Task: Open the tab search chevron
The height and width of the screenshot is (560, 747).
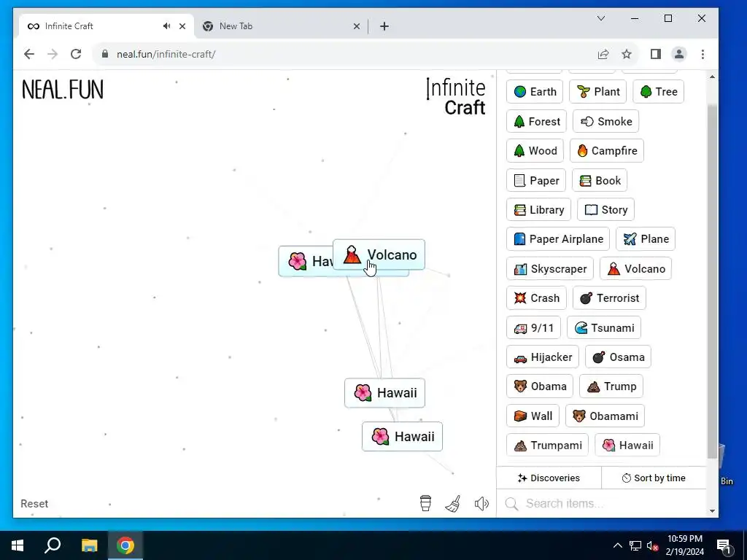Action: pos(601,18)
